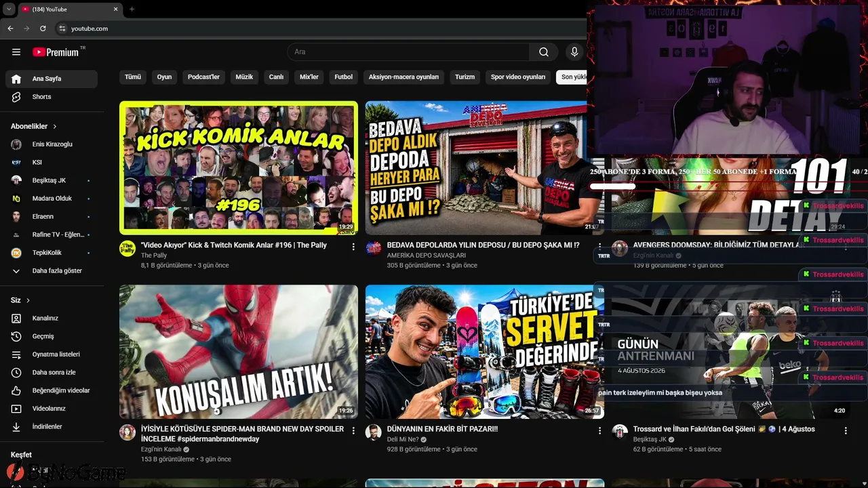Start voice search with the microphone
868x488 pixels.
coord(574,52)
